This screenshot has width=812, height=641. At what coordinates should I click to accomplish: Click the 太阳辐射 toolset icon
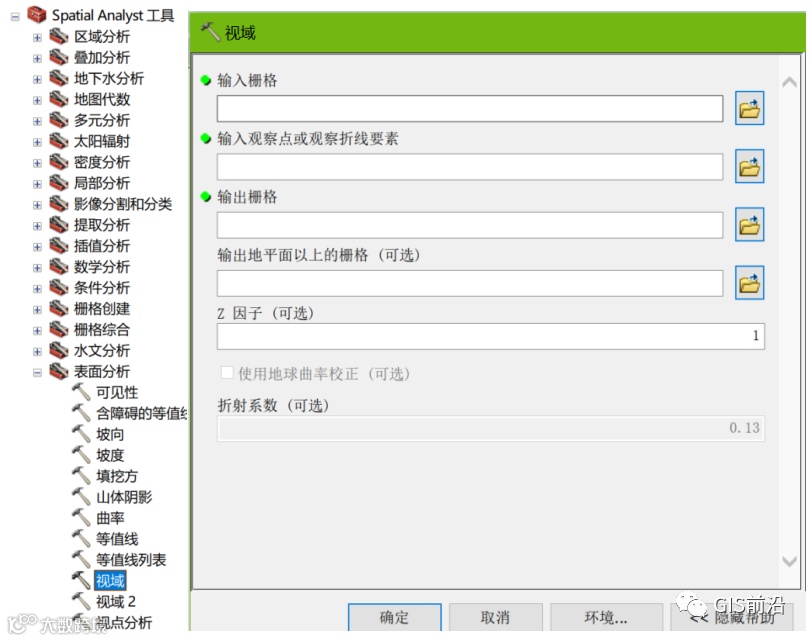(59, 141)
